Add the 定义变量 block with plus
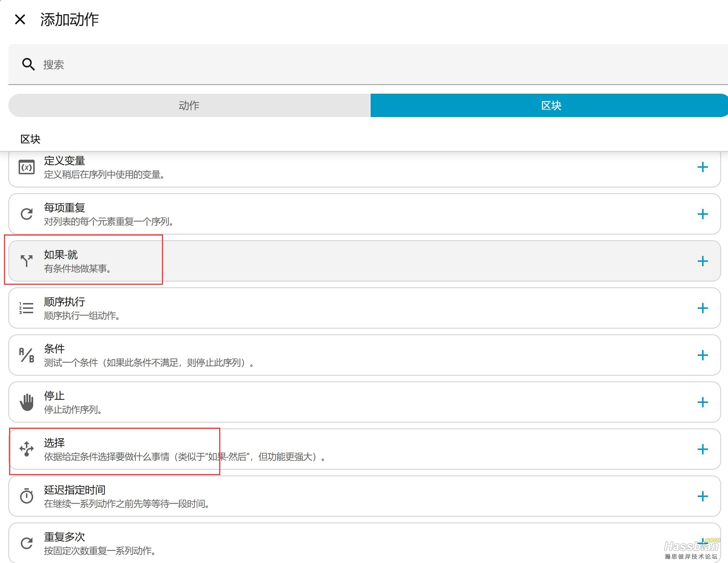The width and height of the screenshot is (728, 563). 702,167
